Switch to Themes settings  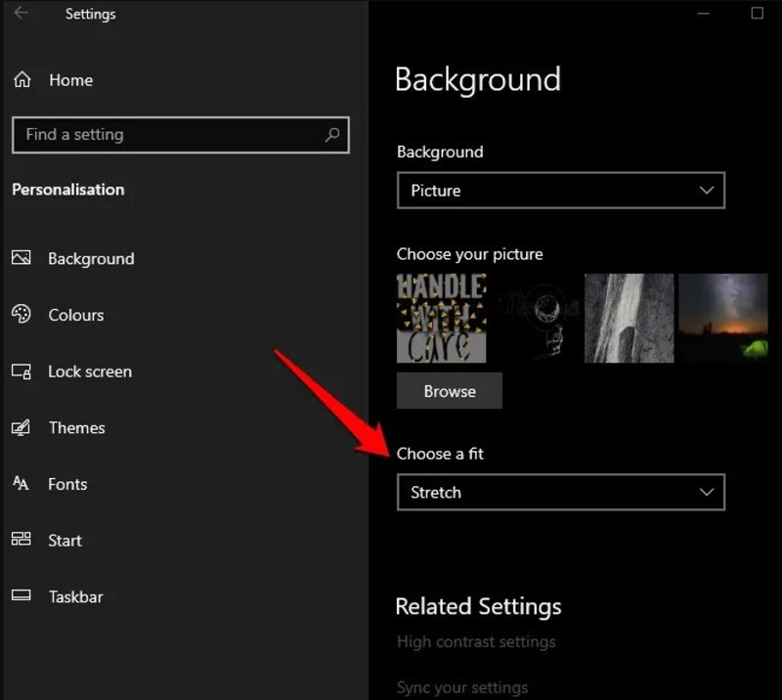pos(77,428)
